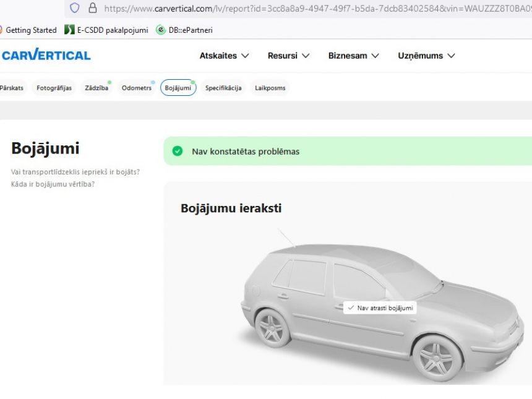Click 'Kāda ir bojājumu vērtība?' text
Image resolution: width=532 pixels, height=399 pixels.
53,184
